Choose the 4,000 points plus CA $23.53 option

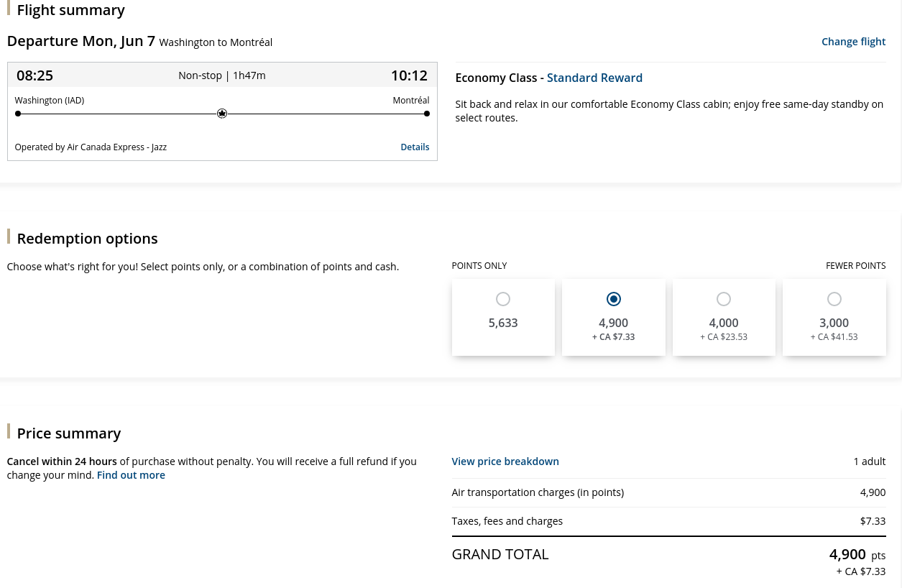pos(724,299)
